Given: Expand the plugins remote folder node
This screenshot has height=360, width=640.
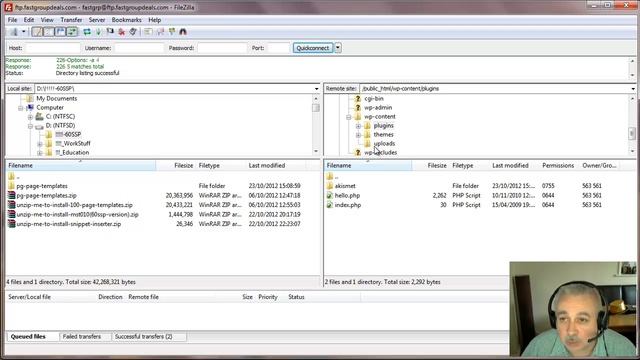Looking at the screenshot, I should 358,126.
